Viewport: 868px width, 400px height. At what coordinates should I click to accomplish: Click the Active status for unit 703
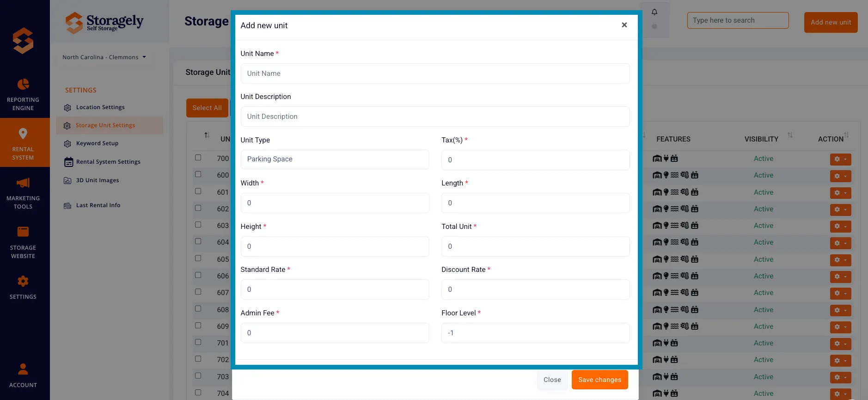pyautogui.click(x=763, y=377)
